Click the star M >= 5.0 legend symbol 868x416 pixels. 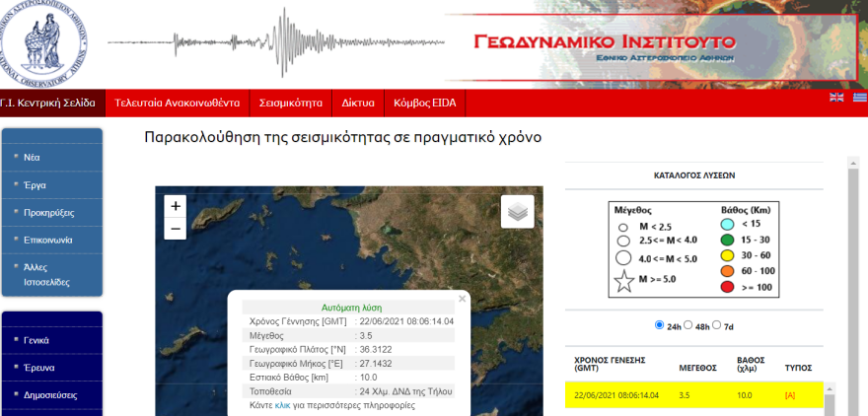coord(624,281)
